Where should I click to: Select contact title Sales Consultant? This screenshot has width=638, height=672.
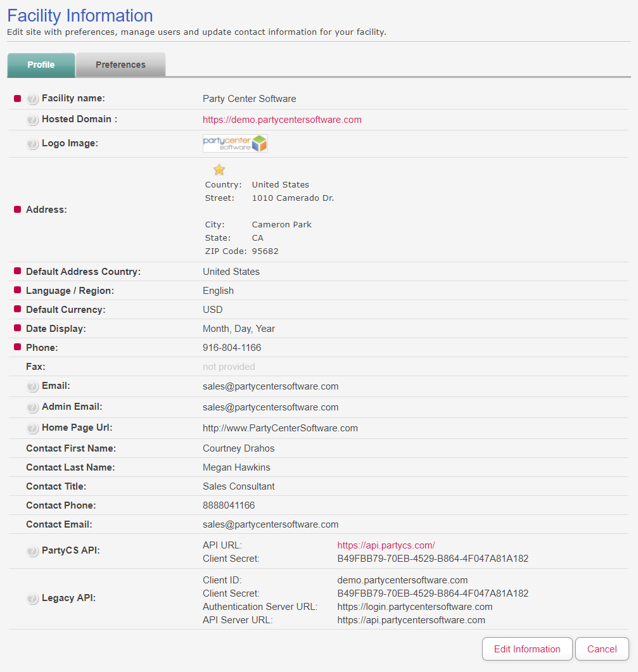(239, 486)
